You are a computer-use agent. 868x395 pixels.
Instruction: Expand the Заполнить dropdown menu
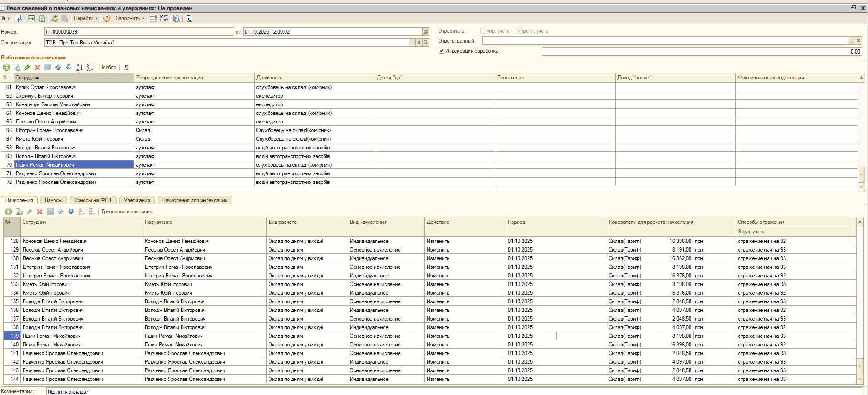[130, 18]
